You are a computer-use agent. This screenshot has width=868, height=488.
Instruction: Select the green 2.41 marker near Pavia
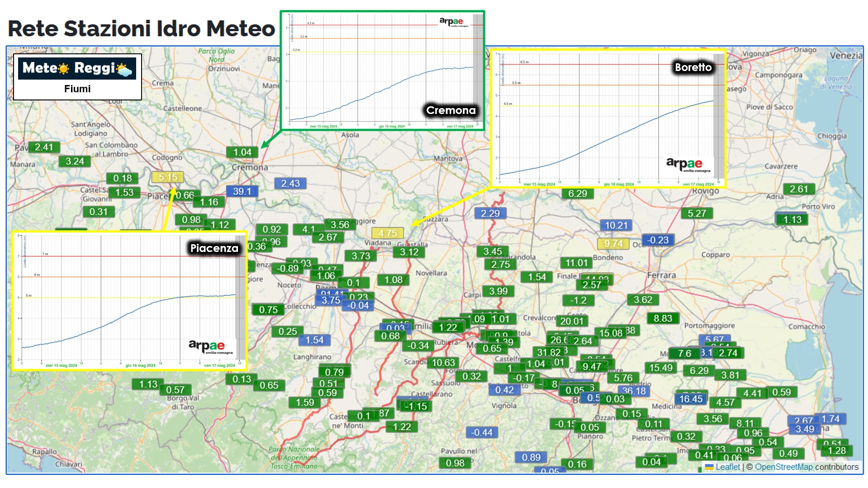(44, 147)
